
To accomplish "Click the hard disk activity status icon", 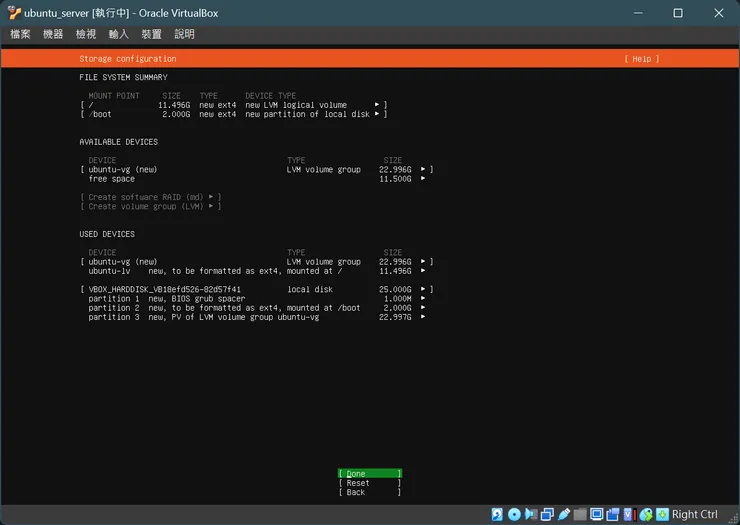I will point(497,514).
